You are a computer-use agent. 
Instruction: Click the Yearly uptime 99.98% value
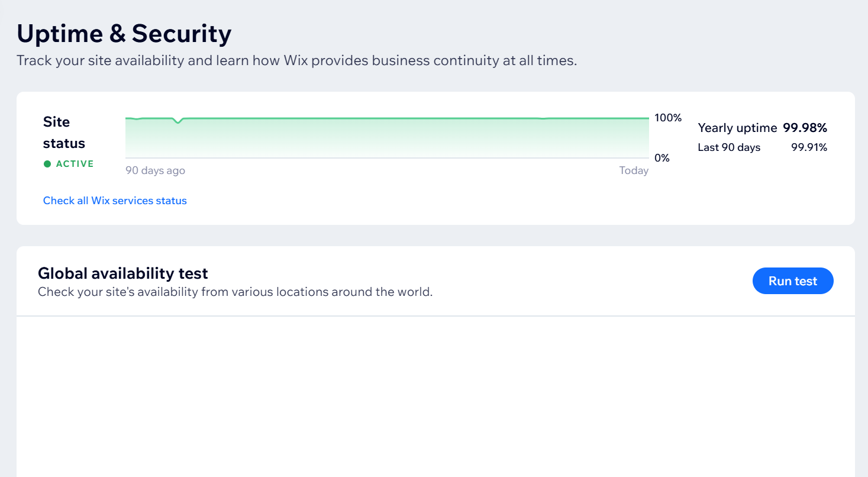805,128
